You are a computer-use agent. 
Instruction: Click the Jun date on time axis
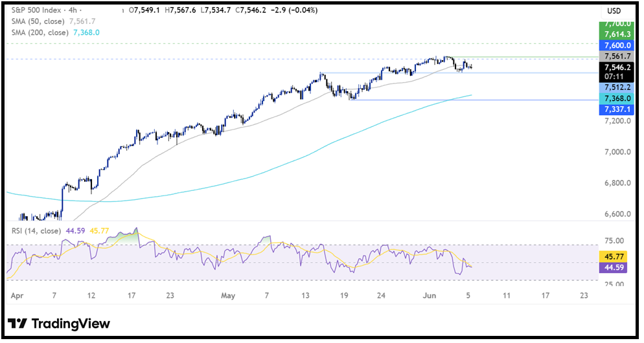430,296
